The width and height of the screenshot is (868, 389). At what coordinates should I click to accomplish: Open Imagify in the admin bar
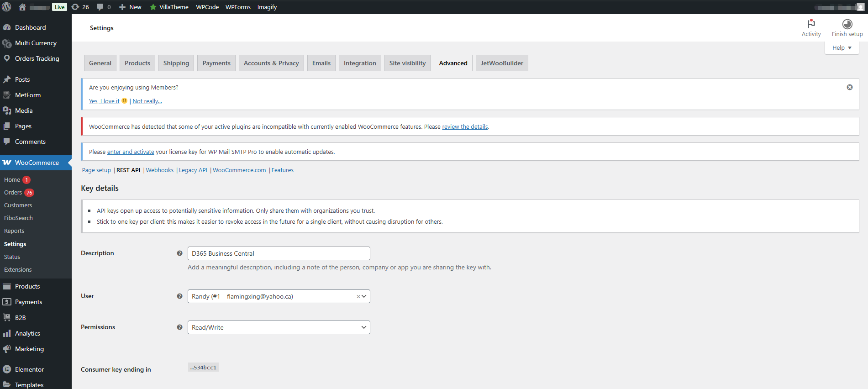click(267, 7)
